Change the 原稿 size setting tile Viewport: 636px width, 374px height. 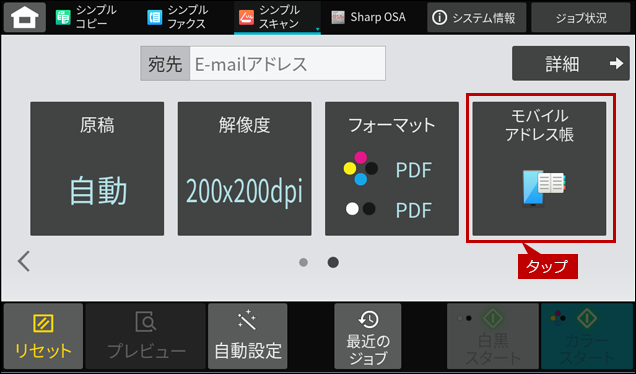click(97, 168)
